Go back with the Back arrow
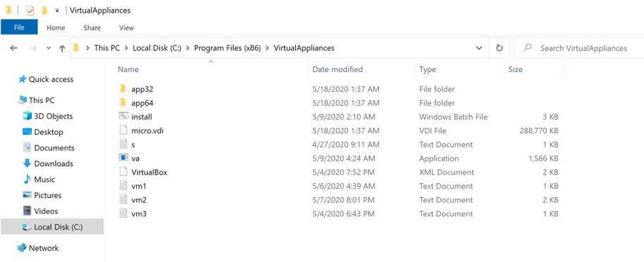This screenshot has width=644, height=262. pos(13,48)
